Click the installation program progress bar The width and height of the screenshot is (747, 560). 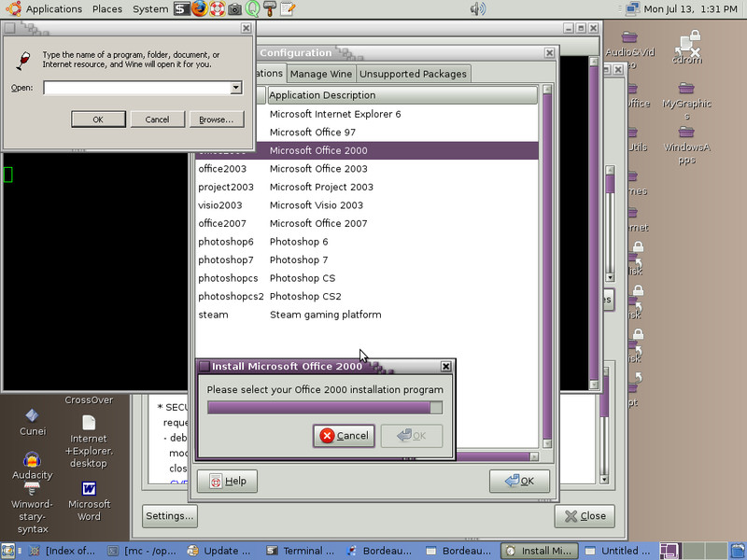coord(325,408)
